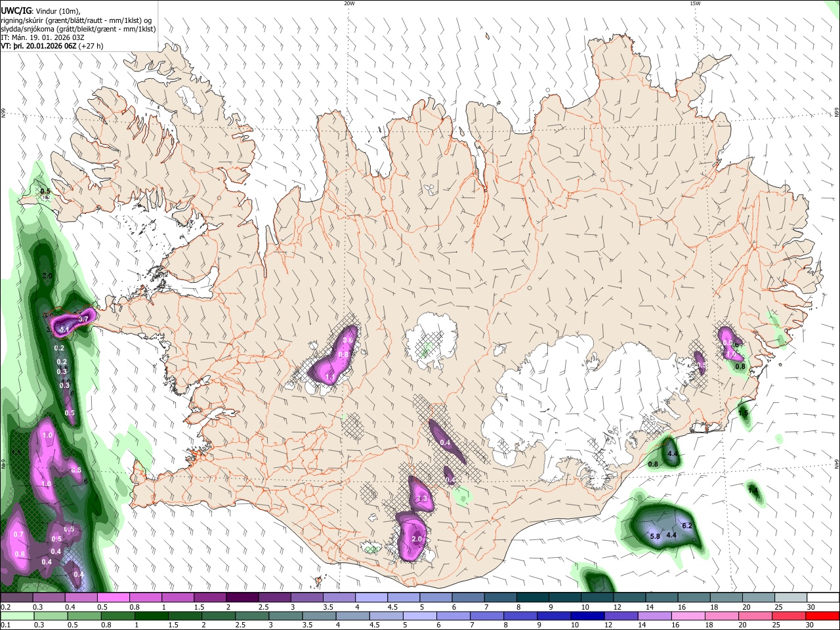Click the 'VT: þri. 20.01.2026 06Z' valid time
The image size is (840, 630).
(x=38, y=46)
